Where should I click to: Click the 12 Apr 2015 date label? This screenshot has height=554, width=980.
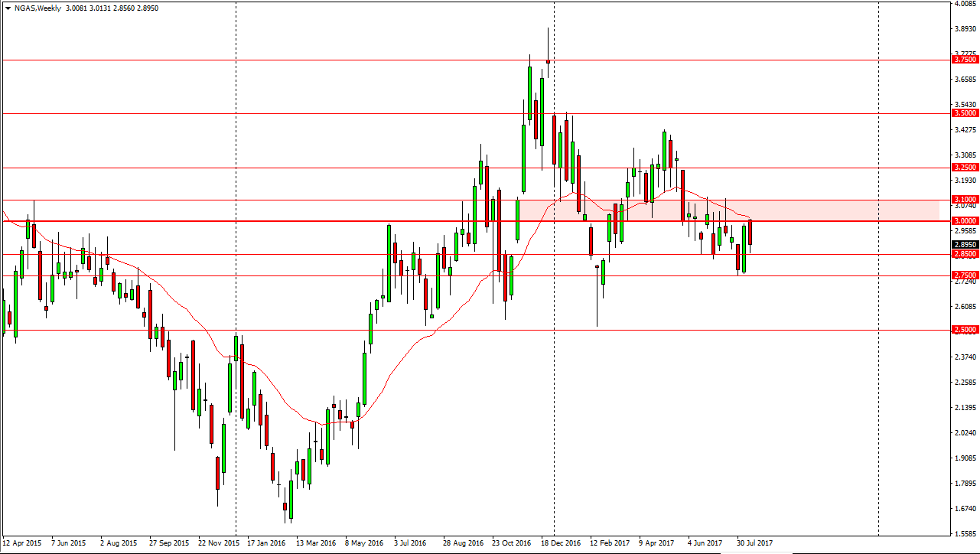(23, 543)
